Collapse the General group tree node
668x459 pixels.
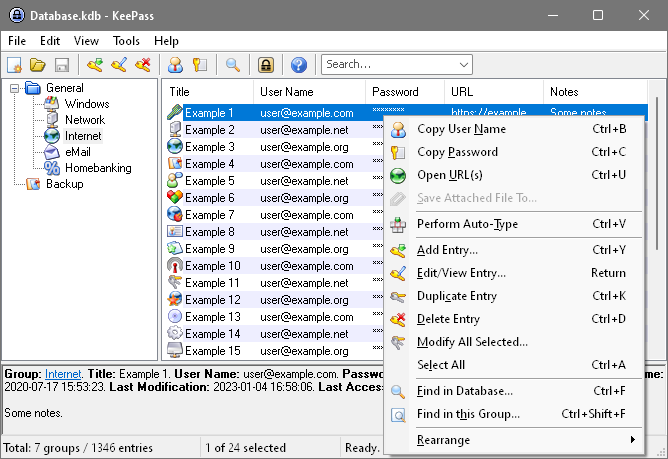point(16,88)
